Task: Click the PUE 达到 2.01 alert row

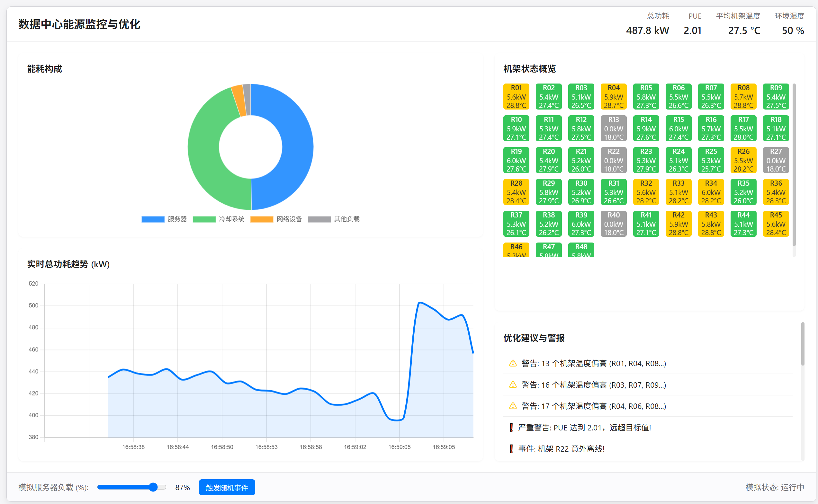Action: pos(584,428)
